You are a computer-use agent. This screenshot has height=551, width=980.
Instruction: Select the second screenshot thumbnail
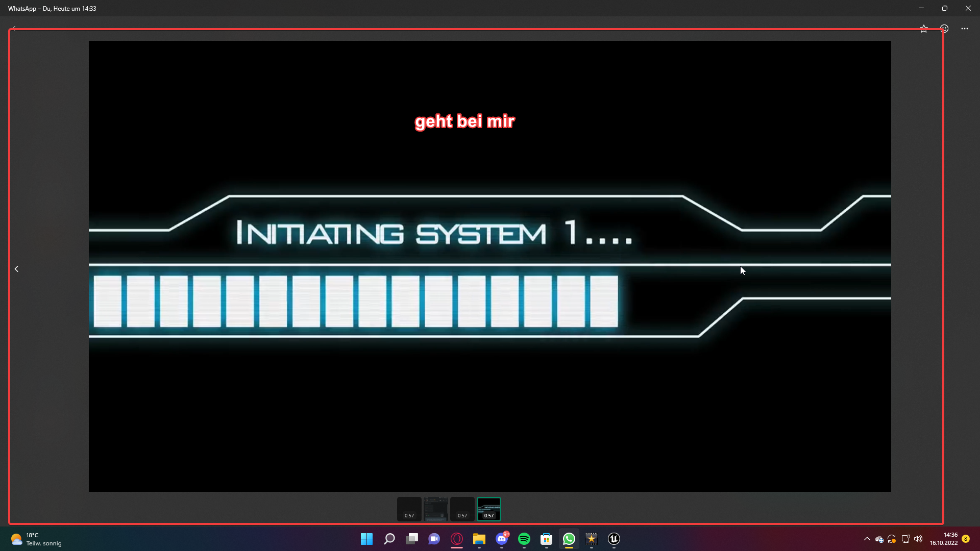tap(435, 509)
